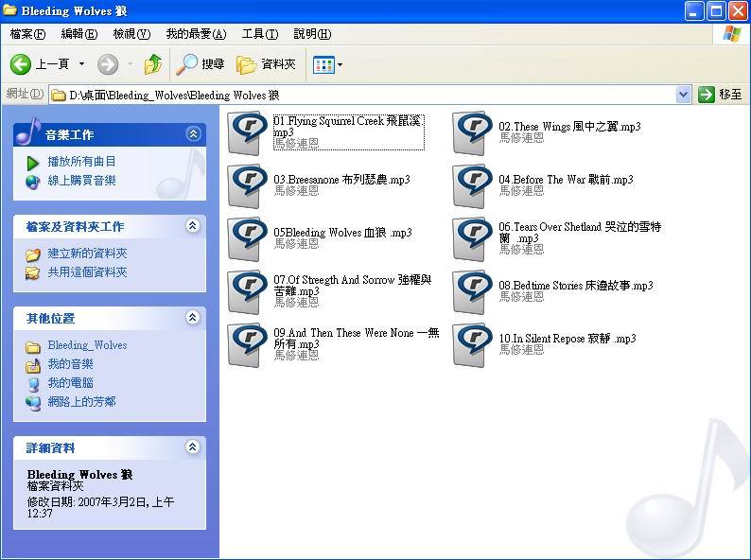Image resolution: width=751 pixels, height=560 pixels.
Task: Click the 08.Bedtime Stories mp3 file icon
Action: point(471,291)
